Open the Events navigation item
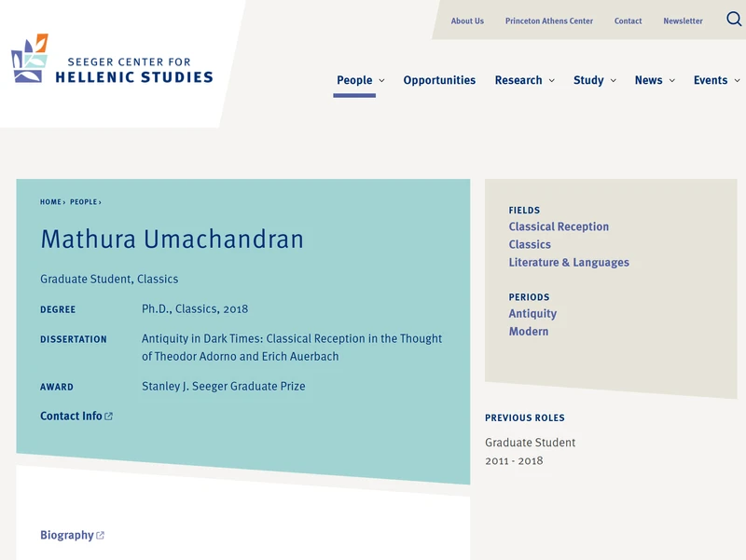This screenshot has height=560, width=746. 711,80
